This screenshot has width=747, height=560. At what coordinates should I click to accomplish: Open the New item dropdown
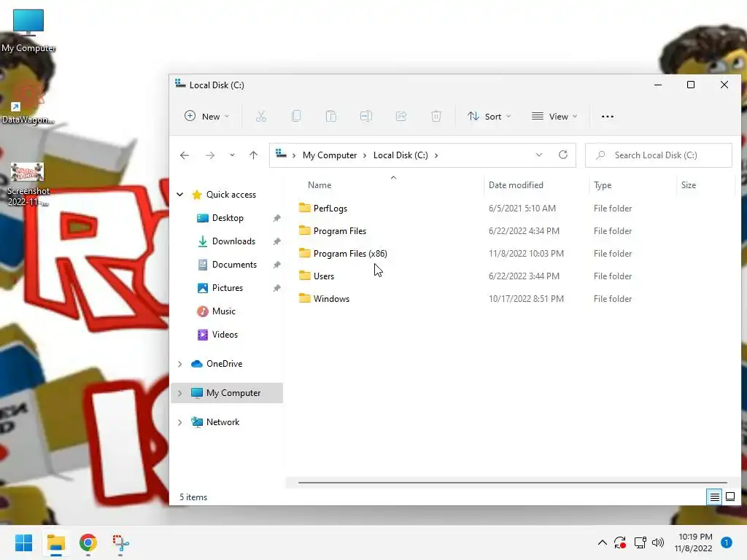tap(206, 116)
